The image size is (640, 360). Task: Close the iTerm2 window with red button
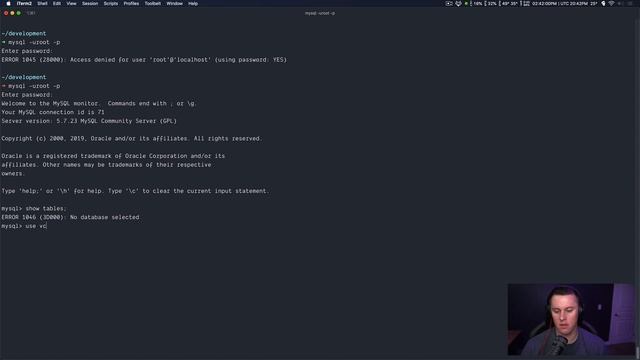(x=6, y=13)
